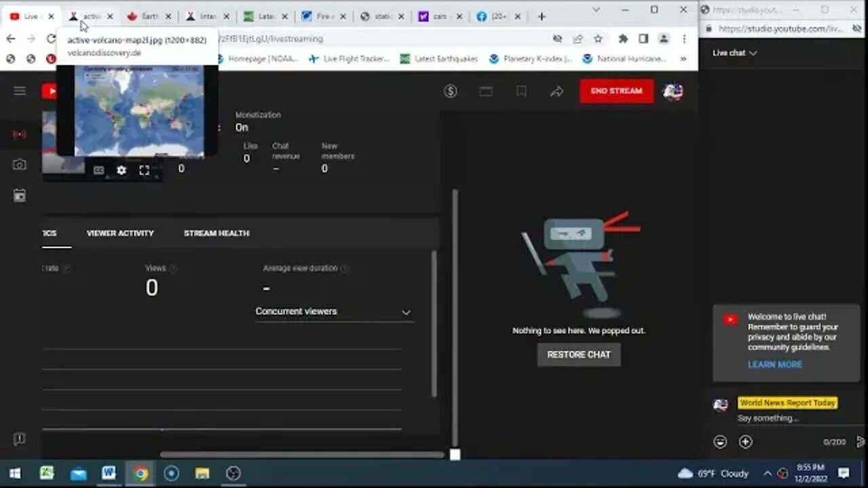Bookmark this page with the star
Screen dimensions: 868x488
597,39
